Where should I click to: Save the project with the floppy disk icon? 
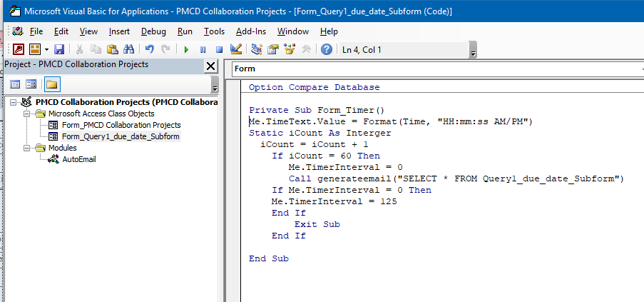59,50
